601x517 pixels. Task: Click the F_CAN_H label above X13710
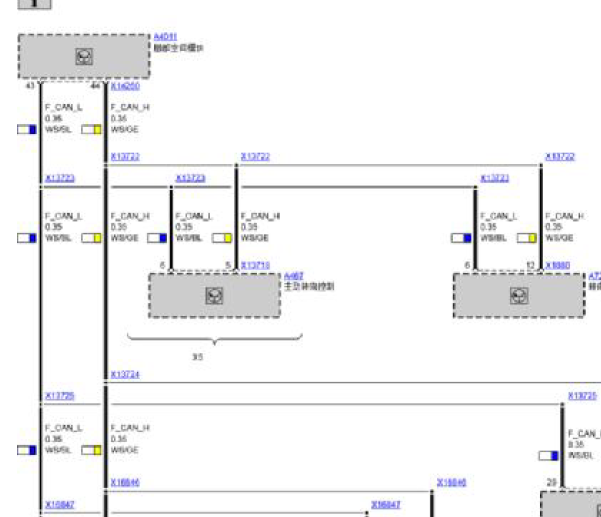[x=260, y=217]
